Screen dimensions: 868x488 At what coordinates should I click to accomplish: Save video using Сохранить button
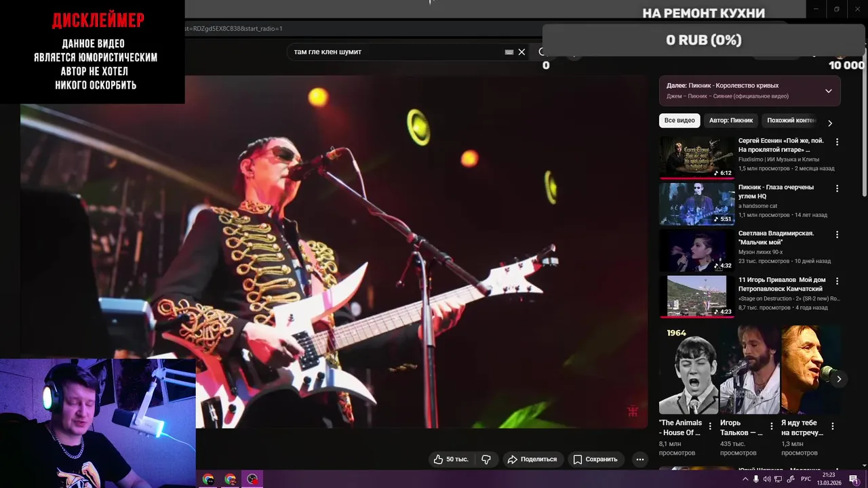click(595, 459)
